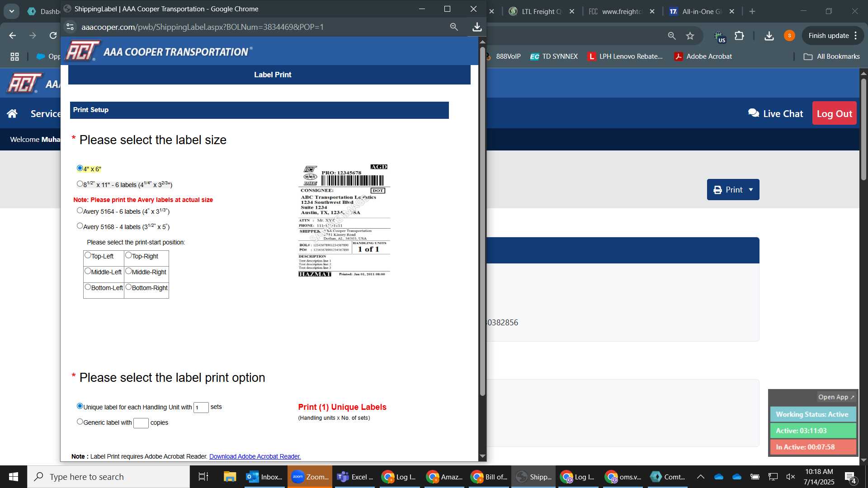Select Middle-Right print-start position
This screenshot has width=868, height=488.
coord(128,271)
